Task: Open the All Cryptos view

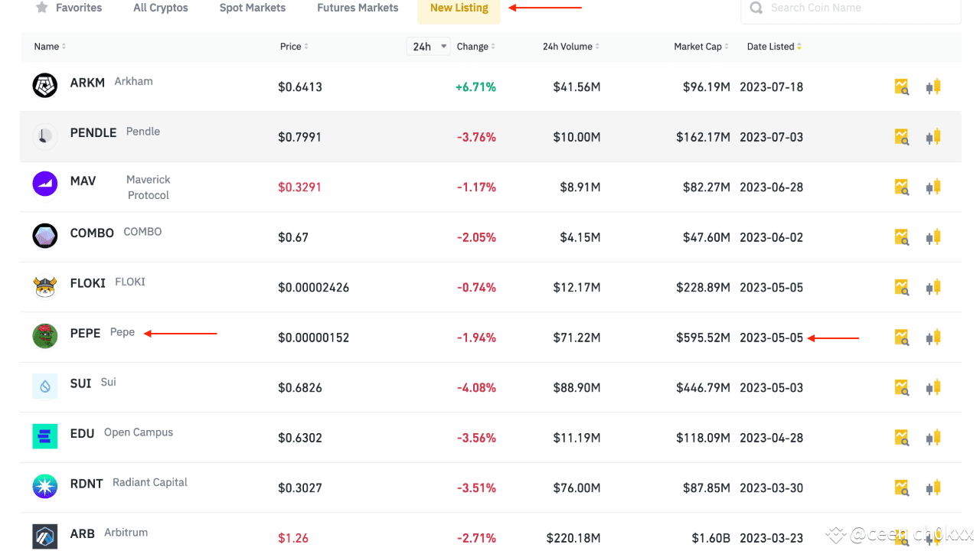Action: point(160,8)
